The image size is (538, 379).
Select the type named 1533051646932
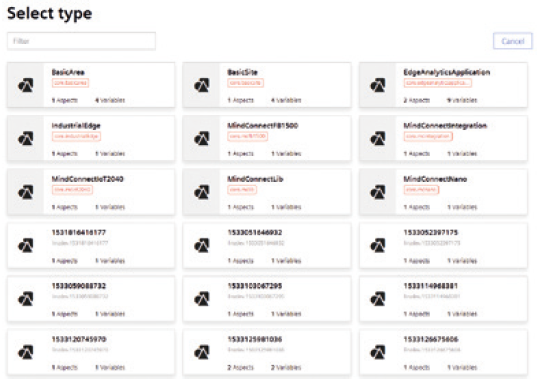tap(255, 233)
